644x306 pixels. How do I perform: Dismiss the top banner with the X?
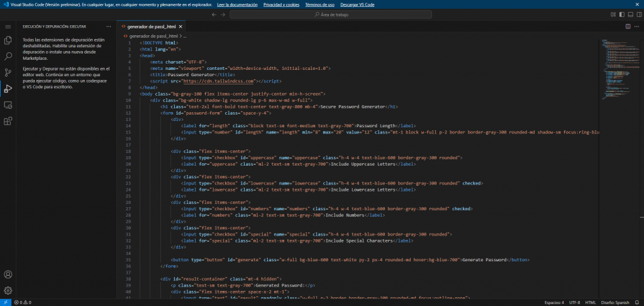637,4
